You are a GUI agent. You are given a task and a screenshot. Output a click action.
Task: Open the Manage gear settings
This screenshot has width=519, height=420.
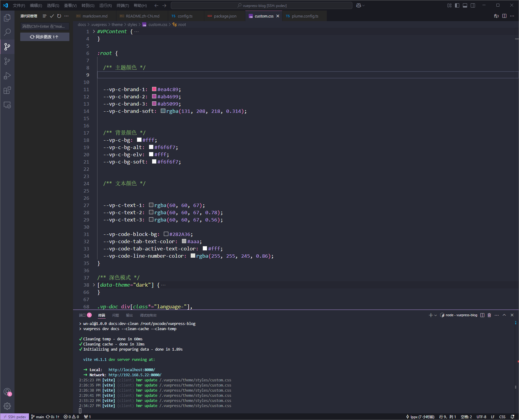pyautogui.click(x=7, y=406)
